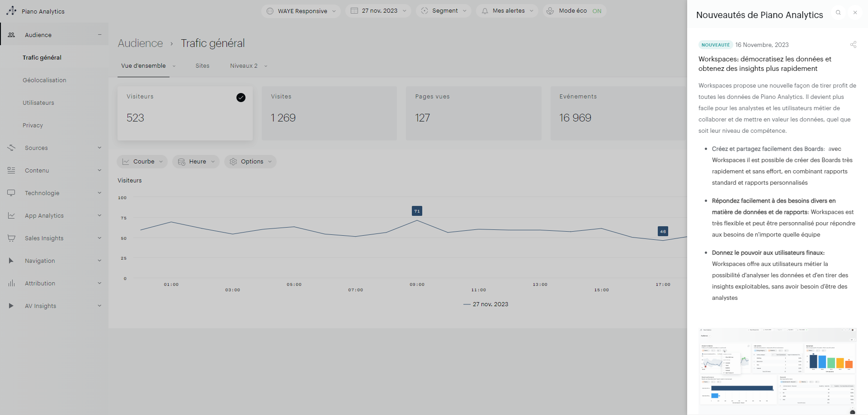Click the Sales Insights cart icon
This screenshot has width=868, height=415.
pyautogui.click(x=11, y=238)
